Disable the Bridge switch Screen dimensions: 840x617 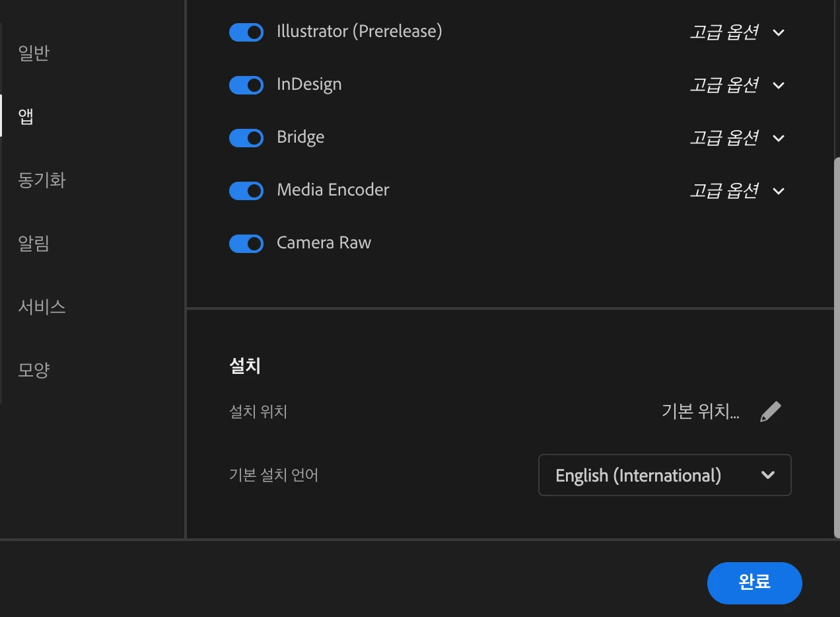pyautogui.click(x=246, y=138)
